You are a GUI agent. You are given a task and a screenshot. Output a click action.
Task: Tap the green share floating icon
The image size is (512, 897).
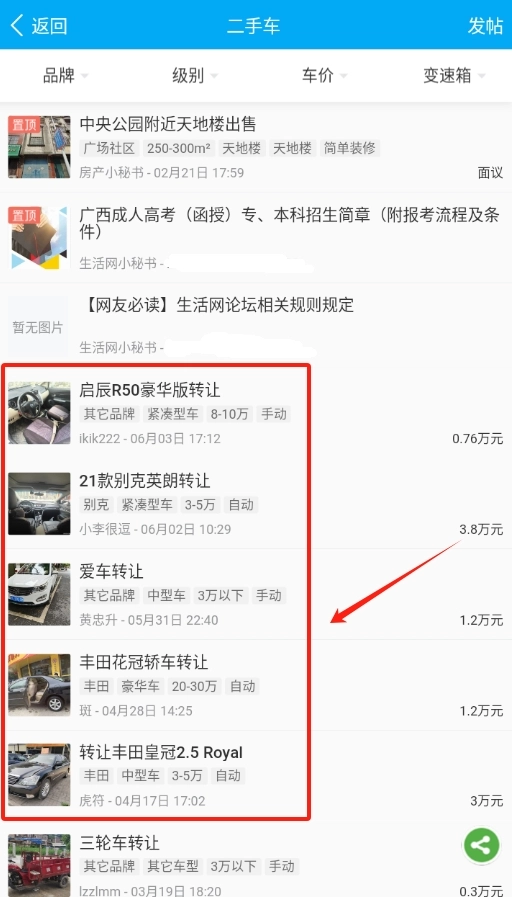481,844
